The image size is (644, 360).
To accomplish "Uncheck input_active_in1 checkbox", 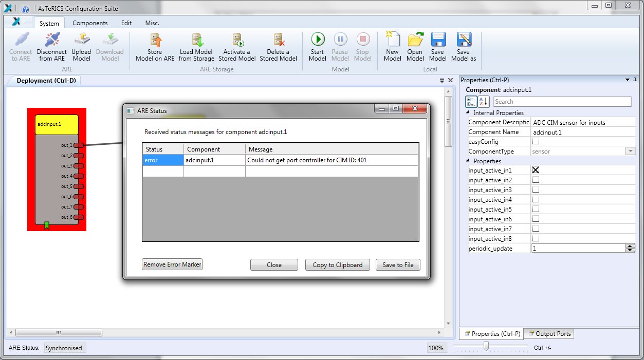I will pyautogui.click(x=536, y=170).
